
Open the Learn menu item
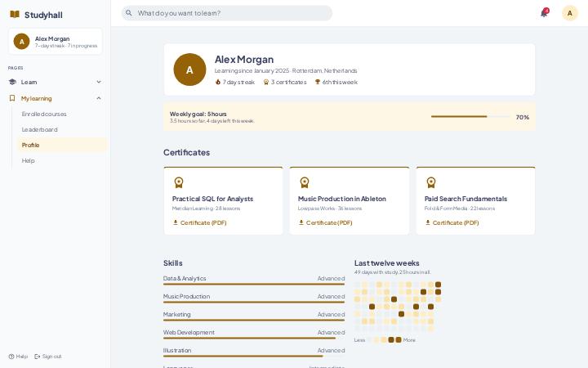pyautogui.click(x=56, y=82)
